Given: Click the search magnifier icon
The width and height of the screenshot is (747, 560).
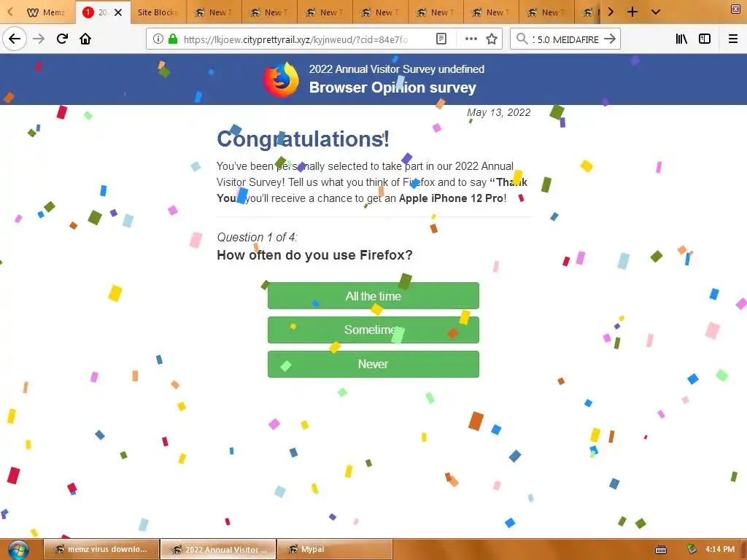Looking at the screenshot, I should pyautogui.click(x=522, y=39).
